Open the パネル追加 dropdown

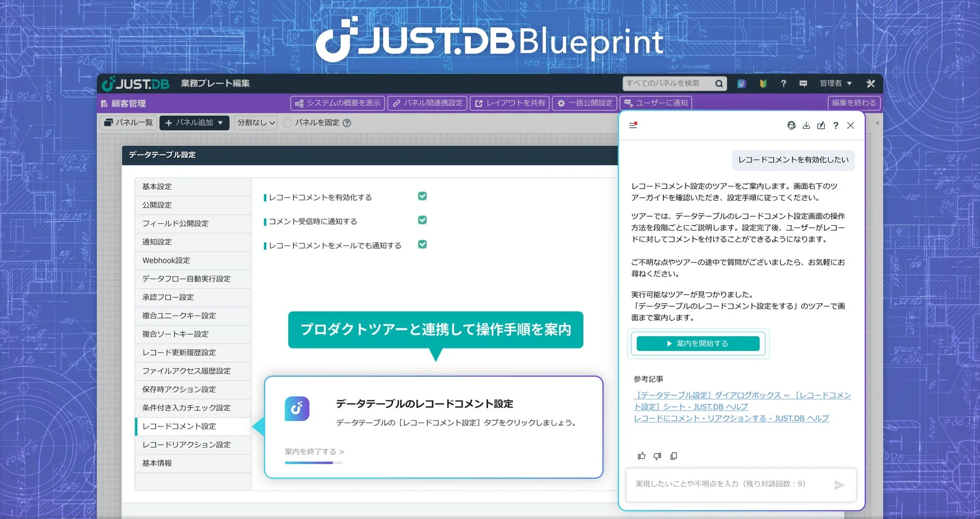pos(194,123)
